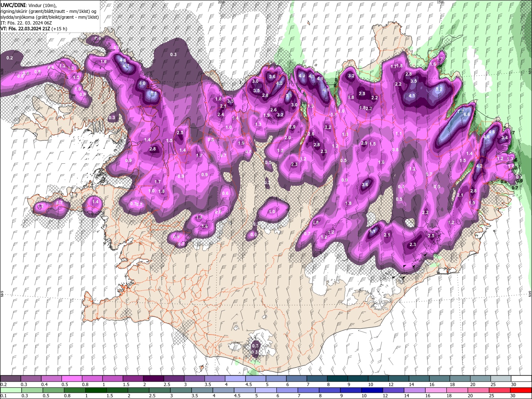Screen dimensions: 532x399
Task: Click the '6.6' snowfall value on the map
Action: tap(466, 114)
